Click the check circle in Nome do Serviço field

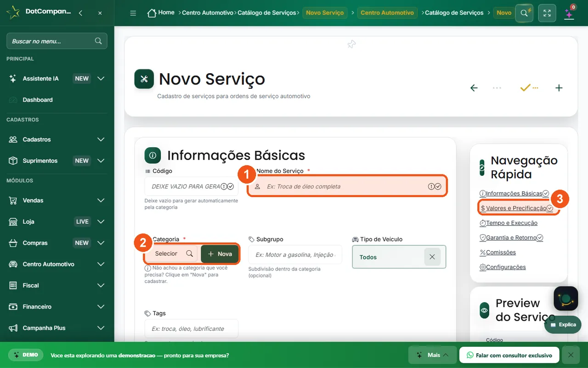click(x=438, y=186)
